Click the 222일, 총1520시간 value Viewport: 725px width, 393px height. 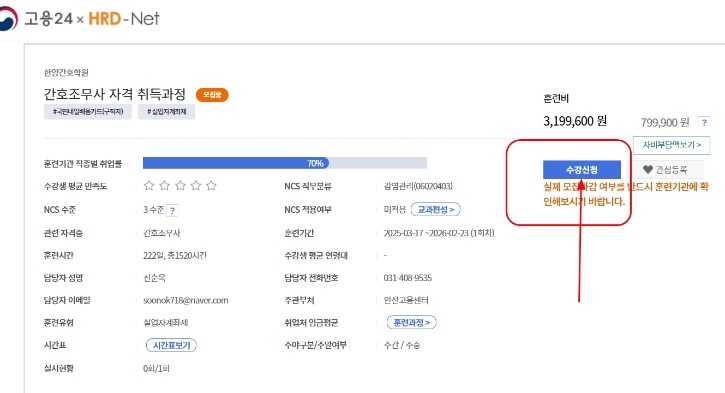click(175, 256)
